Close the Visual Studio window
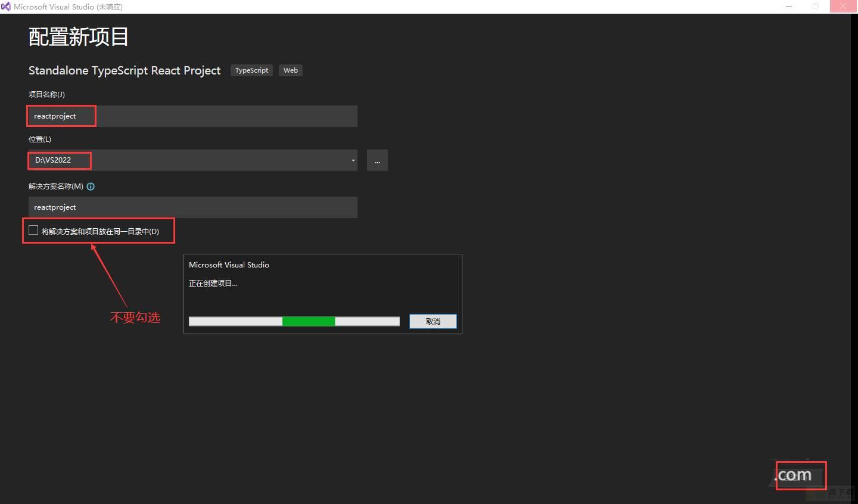This screenshot has height=504, width=858. 843,7
